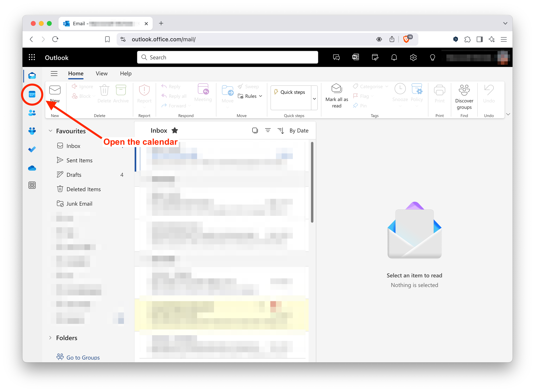Viewport: 535px width, 392px height.
Task: Click the sort direction icon
Action: 281,130
